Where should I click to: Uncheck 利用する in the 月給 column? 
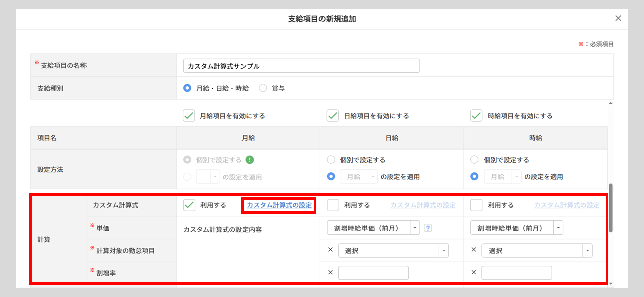(189, 205)
